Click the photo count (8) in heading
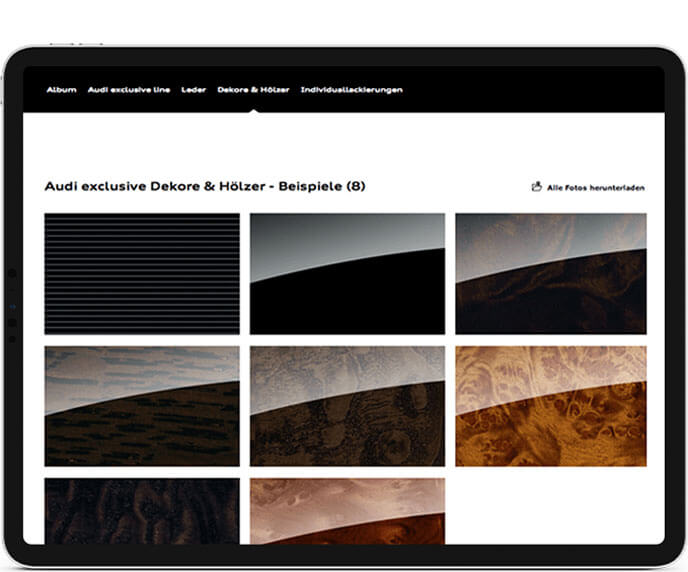 point(355,186)
